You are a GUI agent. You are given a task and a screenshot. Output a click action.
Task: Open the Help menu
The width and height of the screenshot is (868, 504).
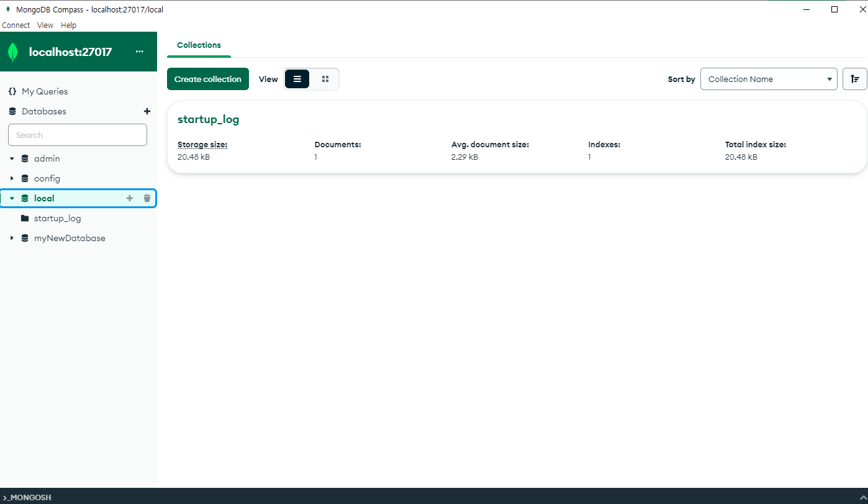(69, 25)
